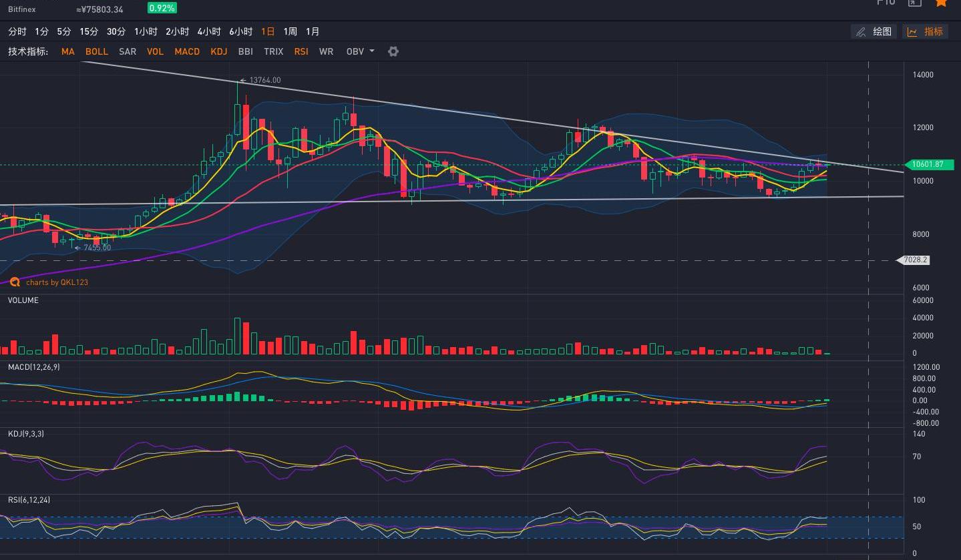Switch to the 4小时 timeframe
Image resolution: width=961 pixels, height=560 pixels.
(x=208, y=31)
